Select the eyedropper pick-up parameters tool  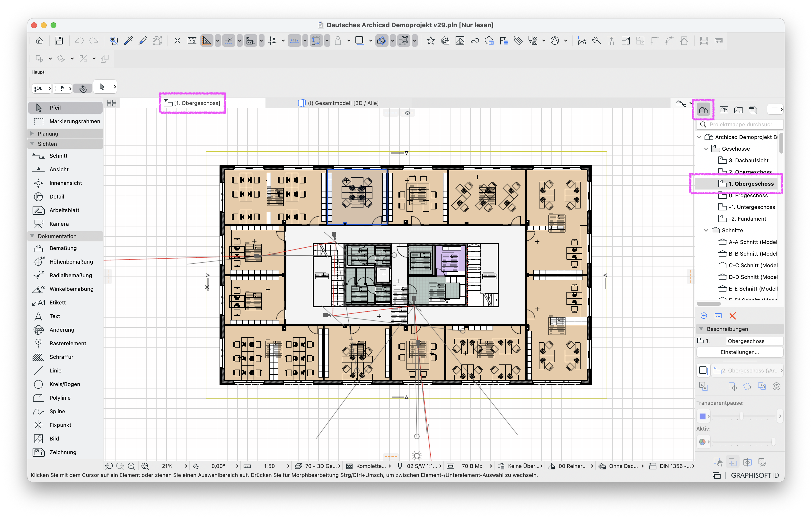tap(128, 41)
